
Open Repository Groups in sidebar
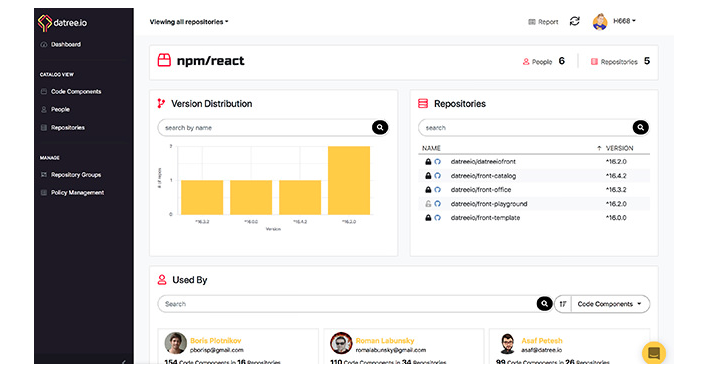tap(71, 174)
